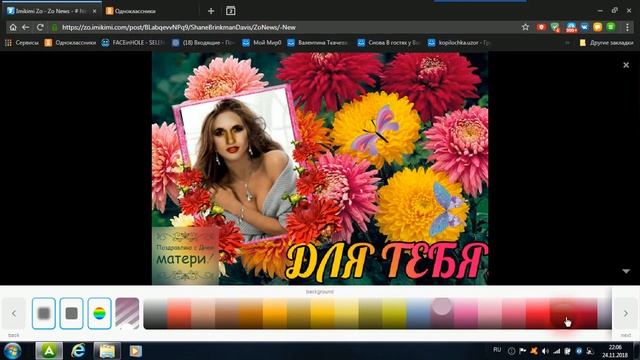Image resolution: width=640 pixels, height=360 pixels.
Task: Choose the purple striped pattern thumbnail
Action: [x=127, y=313]
